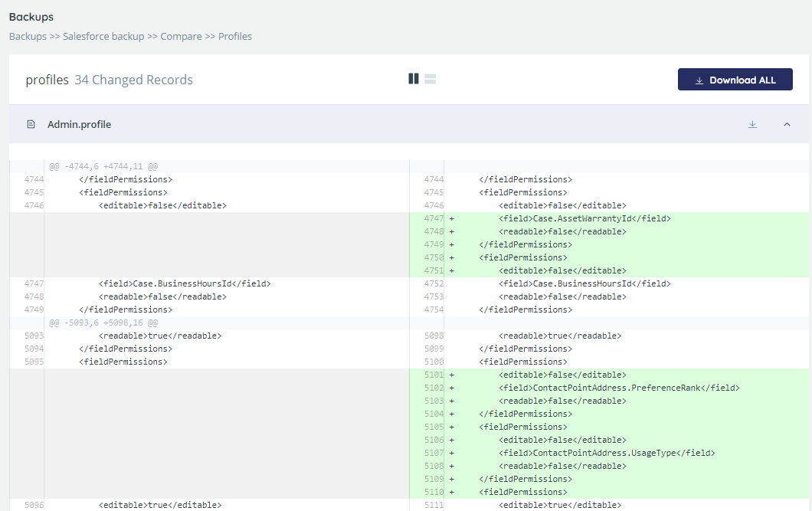
Task: Click line number 4754 in the right pane
Action: point(434,310)
